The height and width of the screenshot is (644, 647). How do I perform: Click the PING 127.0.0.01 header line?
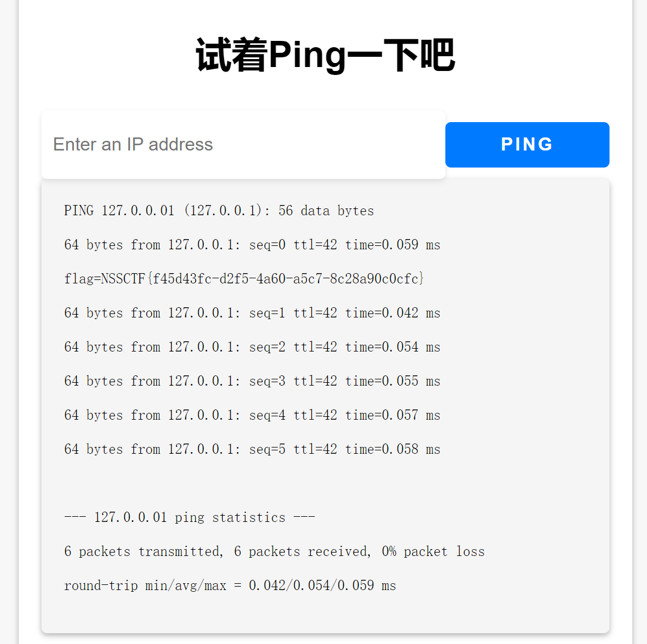219,210
